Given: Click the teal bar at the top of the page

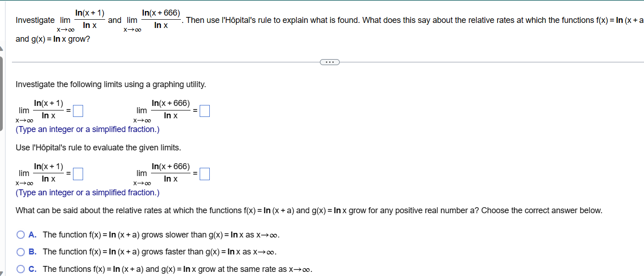Looking at the screenshot, I should [x=321, y=1].
